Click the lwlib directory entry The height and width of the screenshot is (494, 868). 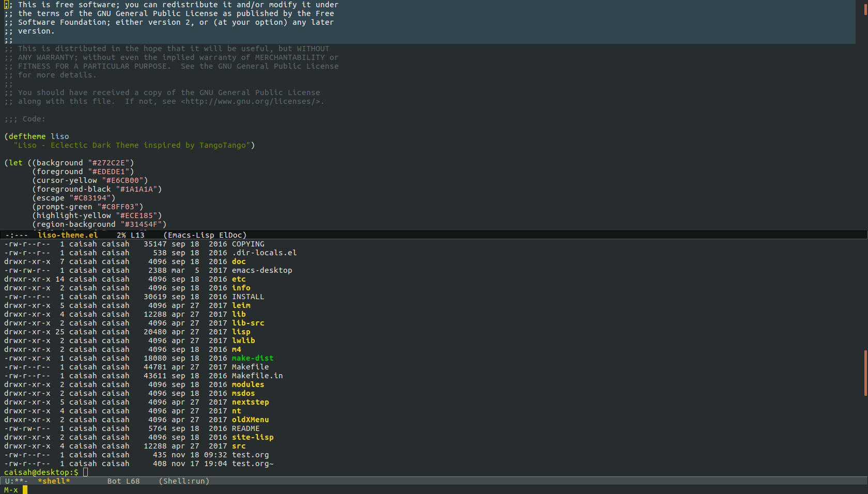243,341
